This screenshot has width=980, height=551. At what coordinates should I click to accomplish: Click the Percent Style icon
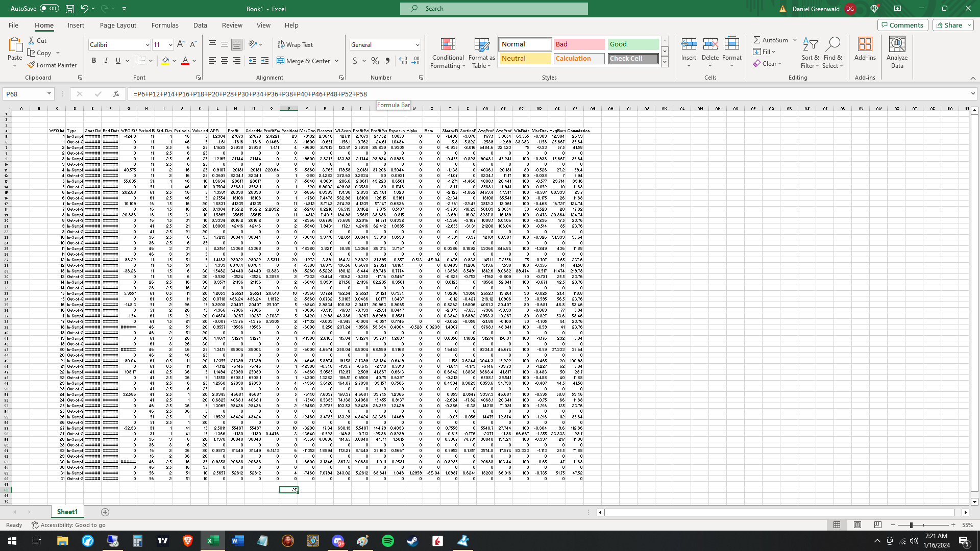point(375,61)
